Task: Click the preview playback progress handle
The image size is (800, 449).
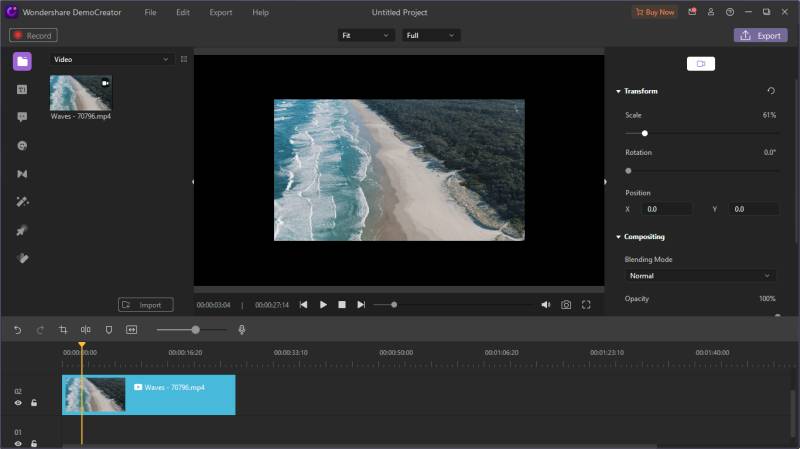Action: point(394,305)
